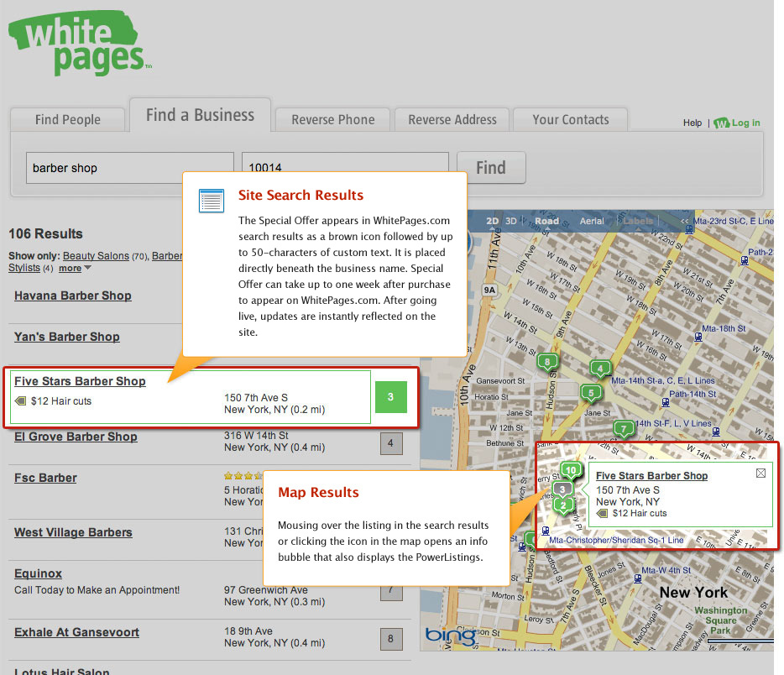Open Yan's Barber Shop listing
784x675 pixels.
(x=67, y=337)
